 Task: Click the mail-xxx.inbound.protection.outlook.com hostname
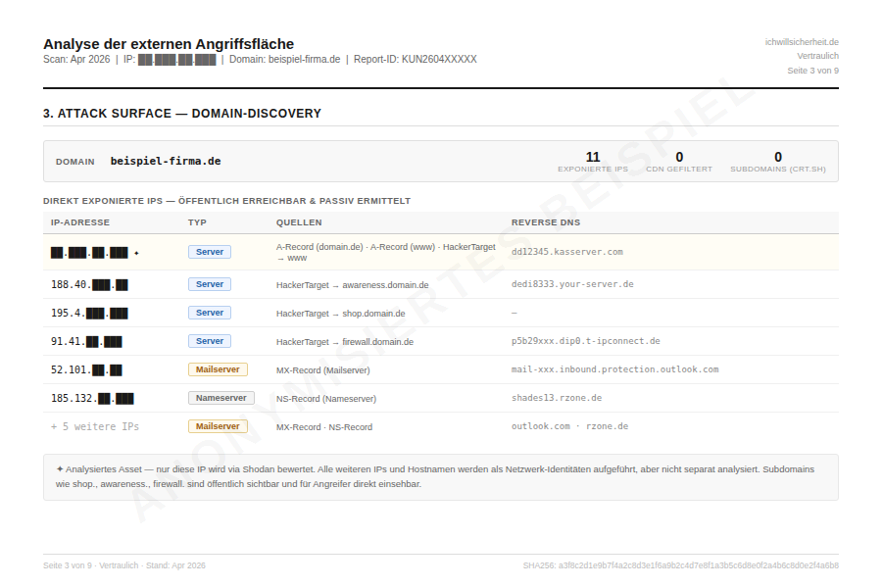point(614,369)
